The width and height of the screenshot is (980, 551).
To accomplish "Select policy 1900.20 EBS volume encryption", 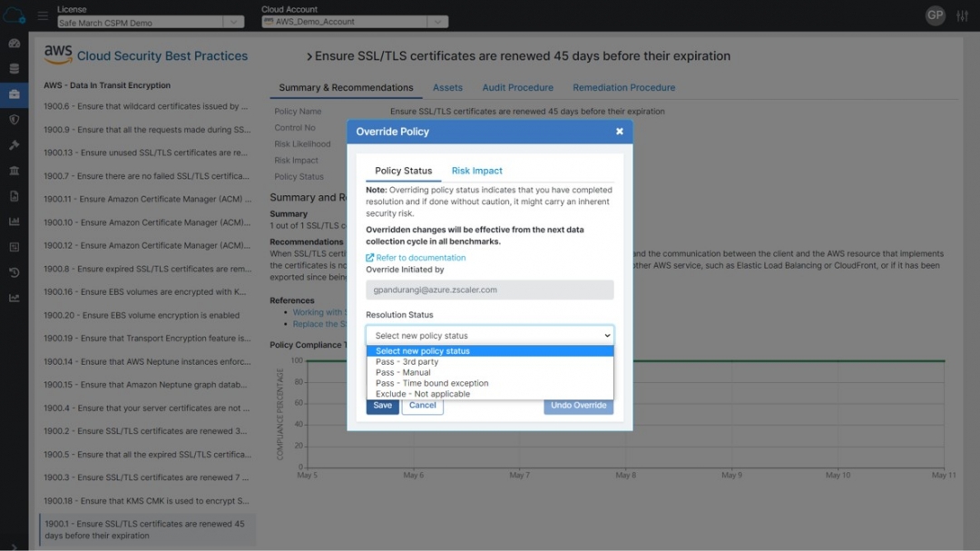I will (x=142, y=315).
